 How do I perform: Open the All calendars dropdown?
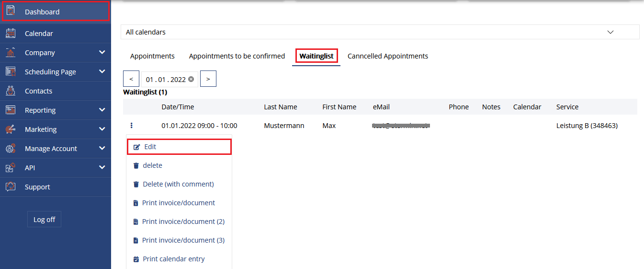click(380, 32)
